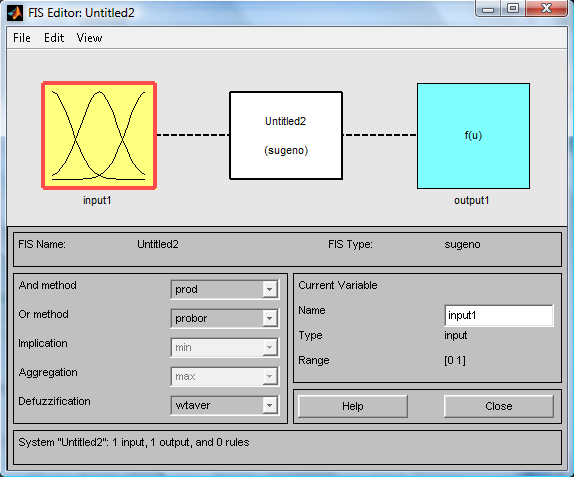Click the Type value 'input'
This screenshot has height=477, width=574.
coord(456,336)
